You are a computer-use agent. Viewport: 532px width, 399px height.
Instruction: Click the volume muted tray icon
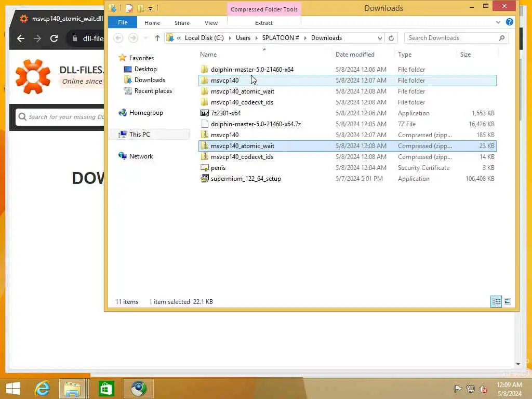click(483, 389)
